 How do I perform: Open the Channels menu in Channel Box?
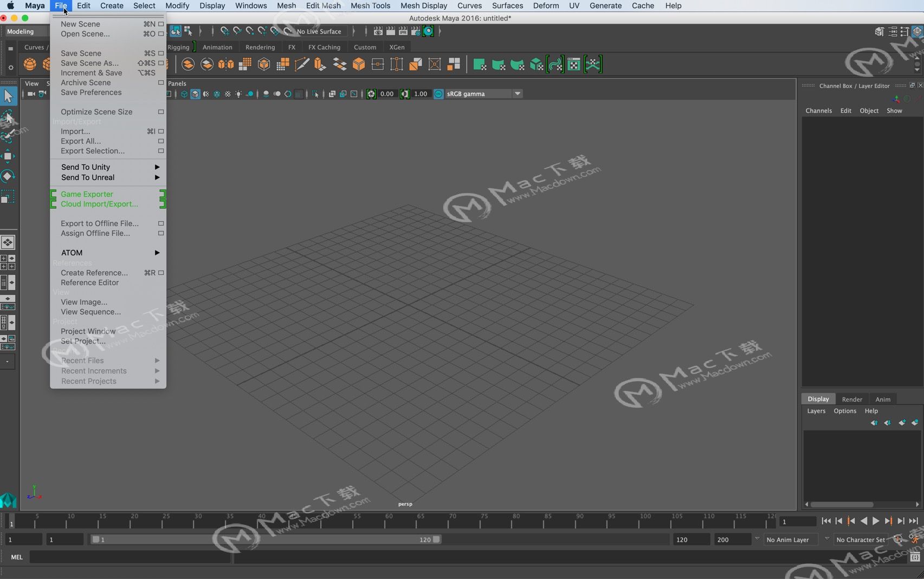818,111
